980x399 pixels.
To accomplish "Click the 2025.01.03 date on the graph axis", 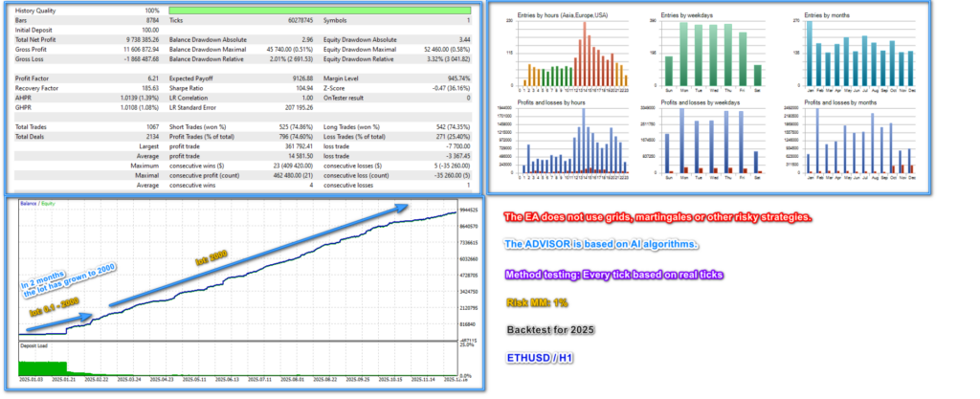I will tap(30, 378).
